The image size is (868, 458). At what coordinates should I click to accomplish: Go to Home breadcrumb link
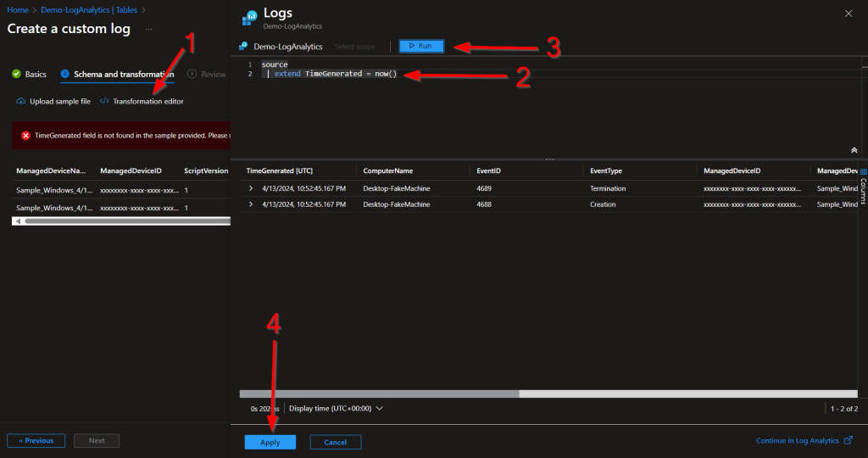click(x=17, y=9)
